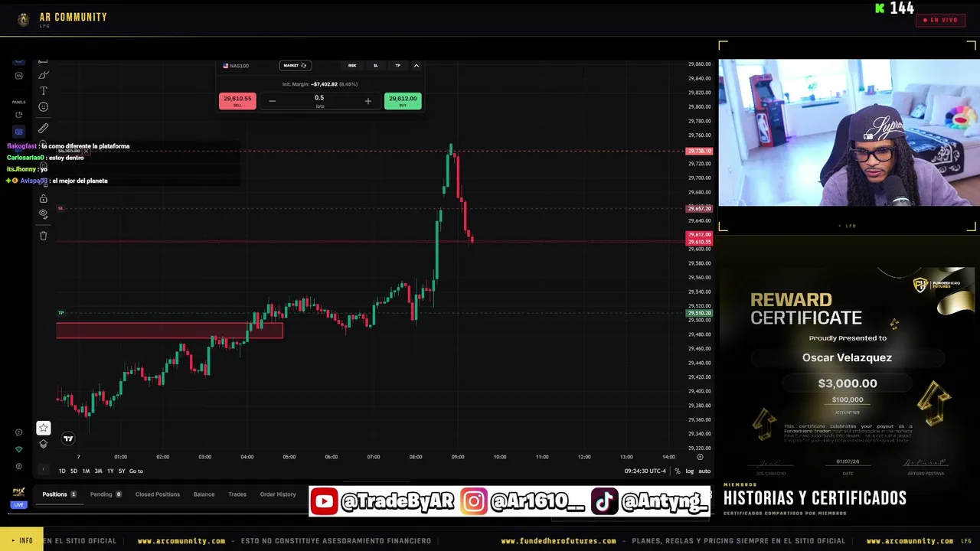The image size is (980, 551).
Task: Click the favorites star toolbar icon
Action: (x=44, y=428)
